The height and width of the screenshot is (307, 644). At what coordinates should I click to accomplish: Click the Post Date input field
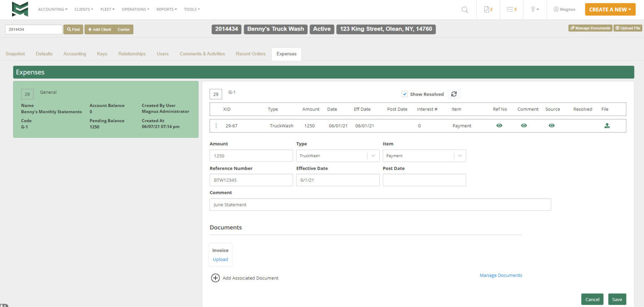click(424, 180)
